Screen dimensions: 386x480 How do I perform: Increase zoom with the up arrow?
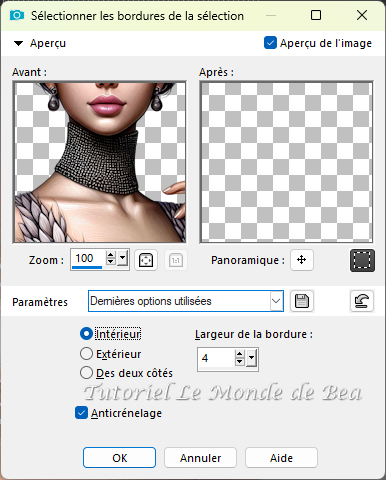[110, 255]
